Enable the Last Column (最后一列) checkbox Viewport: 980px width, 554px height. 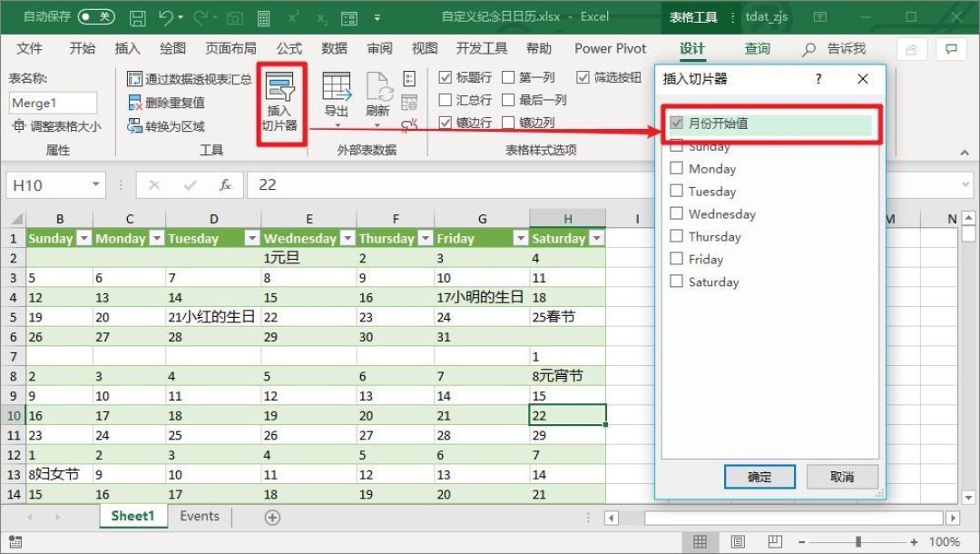[508, 100]
